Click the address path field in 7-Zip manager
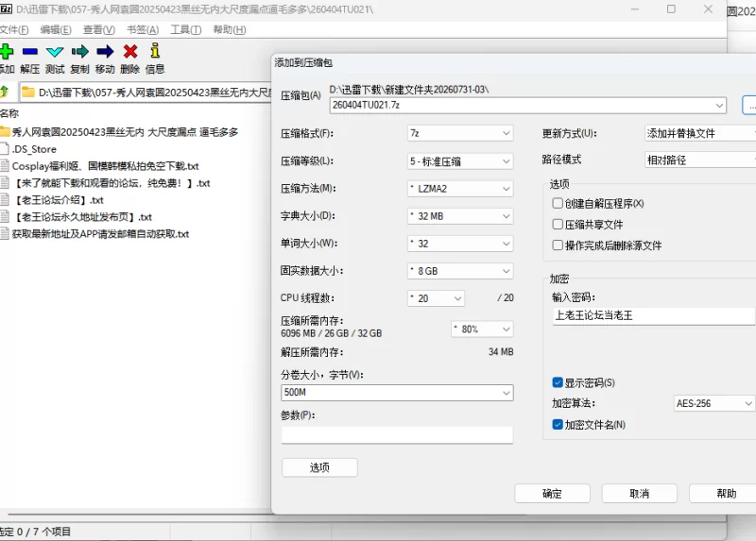The image size is (756, 541). [x=146, y=92]
